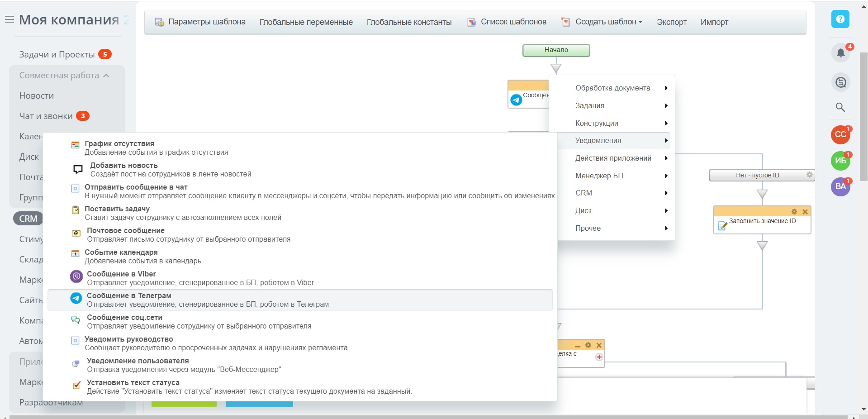Click the Экспорт button
The width and height of the screenshot is (868, 419).
[x=671, y=22]
